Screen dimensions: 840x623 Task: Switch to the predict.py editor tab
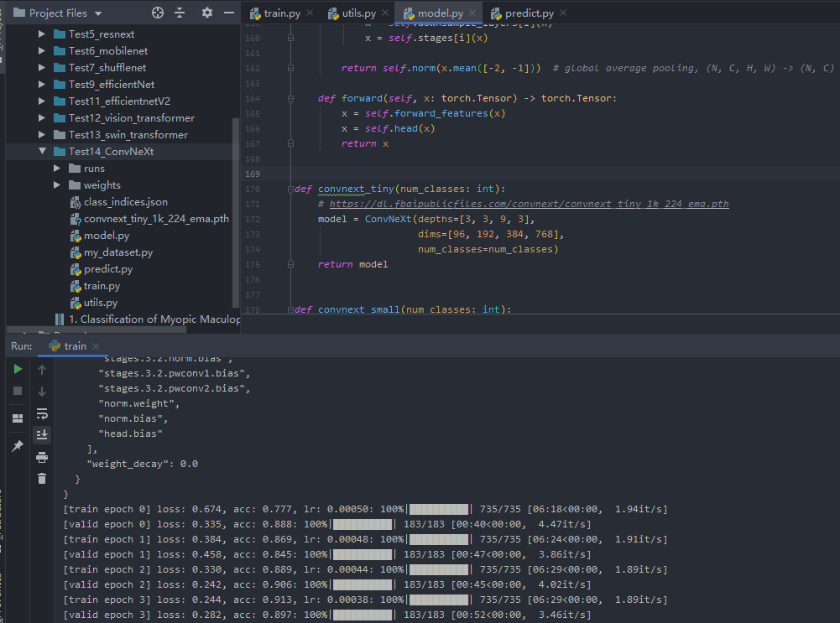529,13
